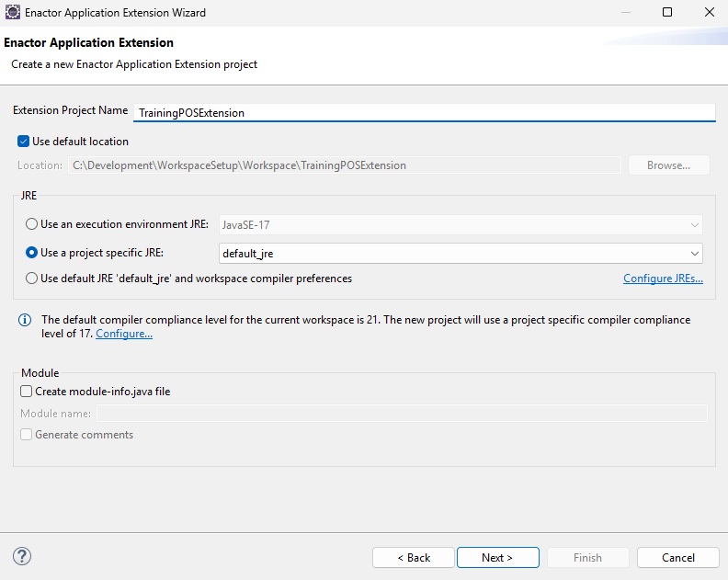Choose Use default JRE 'default_jre' option

[31, 279]
